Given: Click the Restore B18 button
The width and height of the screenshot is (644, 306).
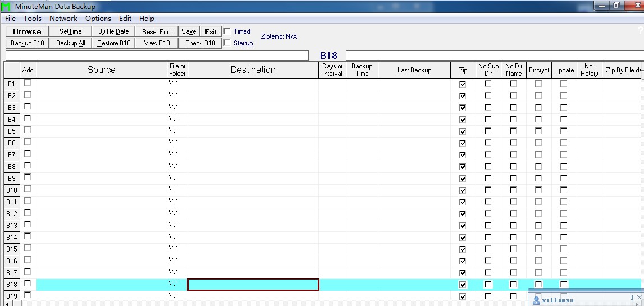Looking at the screenshot, I should click(113, 43).
